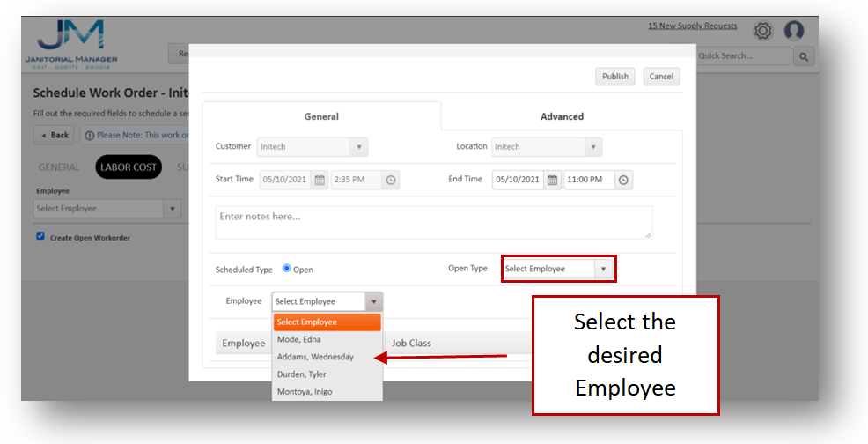Click the Janitorial Manager logo
The image size is (868, 444).
pyautogui.click(x=71, y=43)
